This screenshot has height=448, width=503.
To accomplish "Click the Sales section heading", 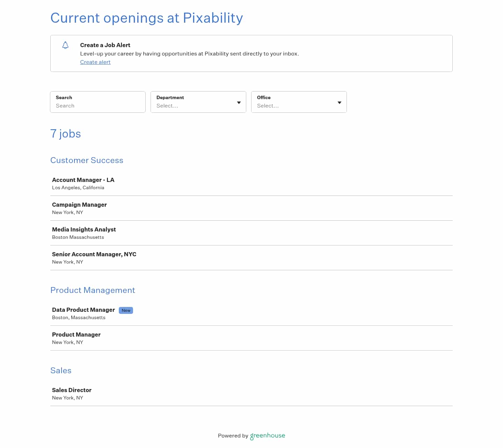I will (x=61, y=370).
